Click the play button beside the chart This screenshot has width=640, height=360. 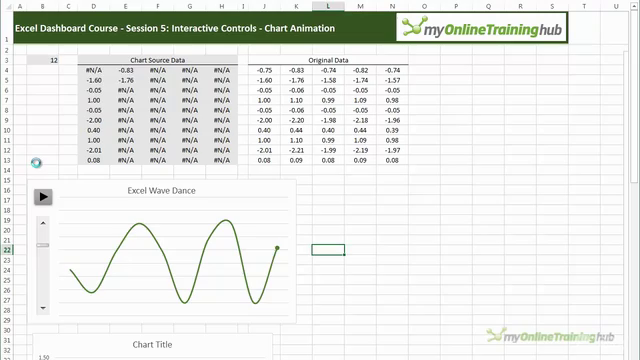(43, 197)
